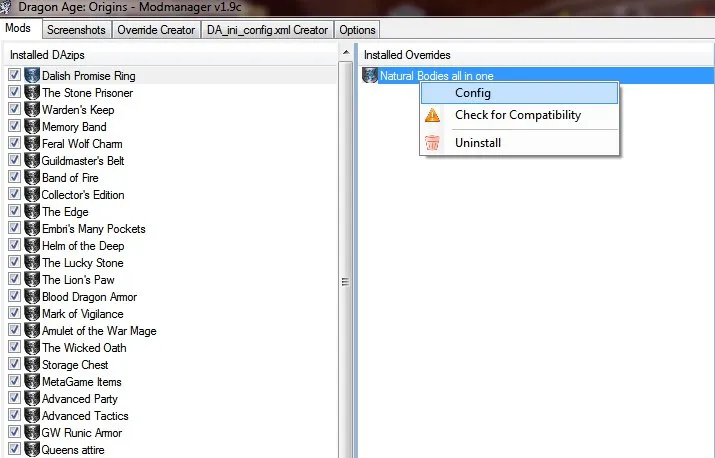Click the Warden's Keep mod icon

click(32, 109)
